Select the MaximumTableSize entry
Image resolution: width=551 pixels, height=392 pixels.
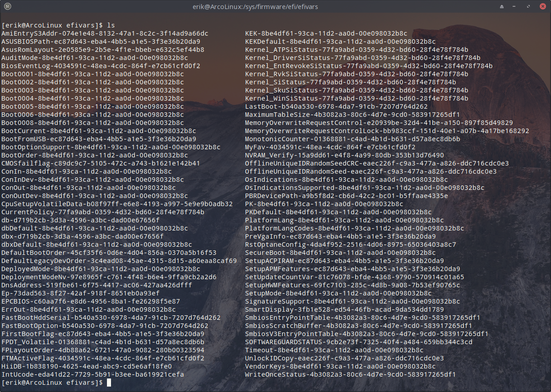tap(352, 115)
